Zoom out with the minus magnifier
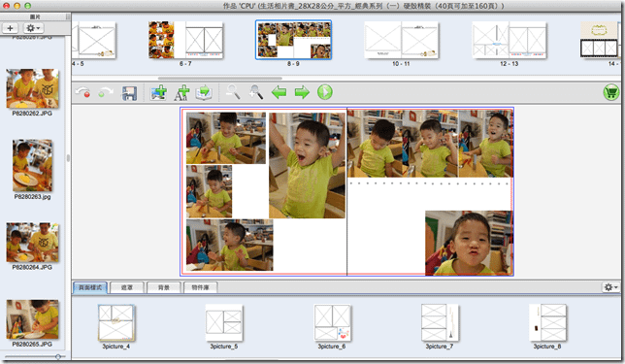The width and height of the screenshot is (625, 364). click(233, 92)
